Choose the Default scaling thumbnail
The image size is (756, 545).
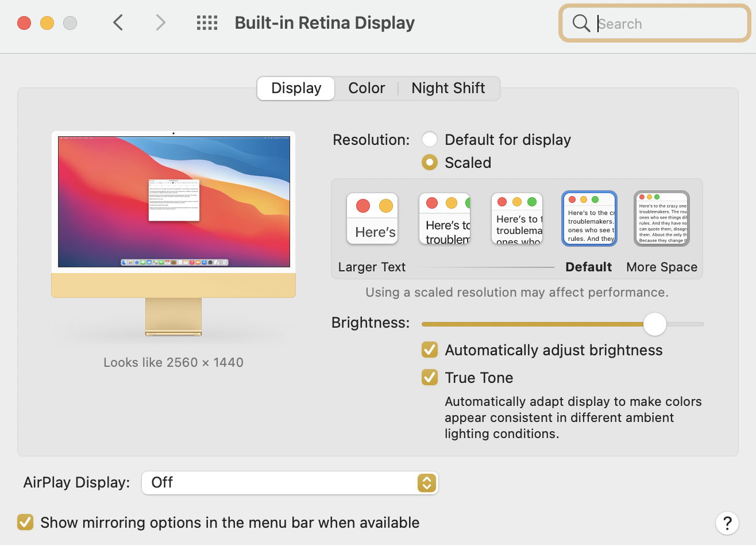click(589, 218)
